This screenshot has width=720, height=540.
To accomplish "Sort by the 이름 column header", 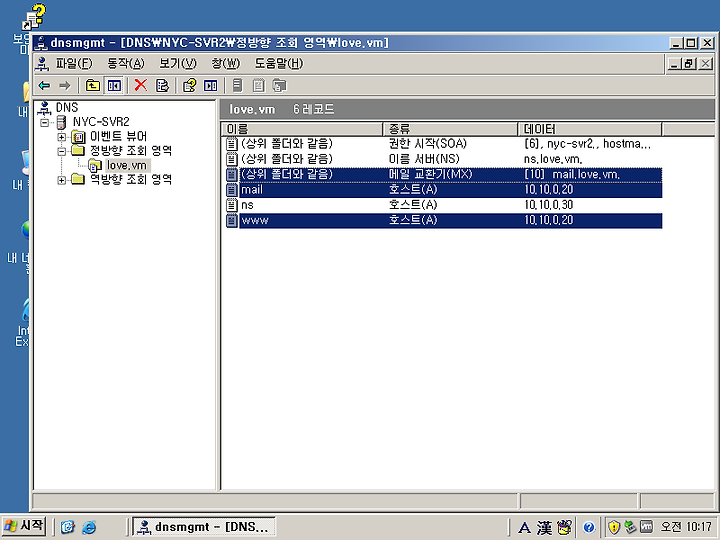I will pyautogui.click(x=302, y=129).
